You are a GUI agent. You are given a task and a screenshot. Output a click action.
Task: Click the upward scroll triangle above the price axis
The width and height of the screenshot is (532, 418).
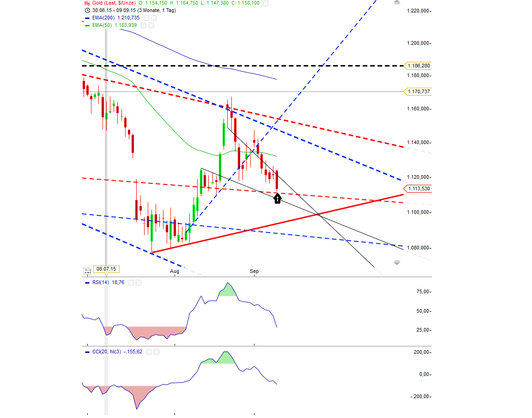click(397, 2)
